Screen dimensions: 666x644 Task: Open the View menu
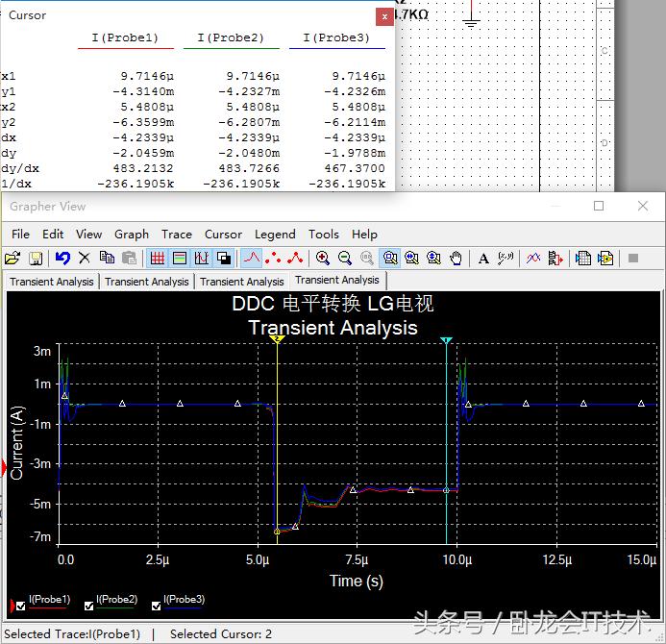click(x=88, y=235)
